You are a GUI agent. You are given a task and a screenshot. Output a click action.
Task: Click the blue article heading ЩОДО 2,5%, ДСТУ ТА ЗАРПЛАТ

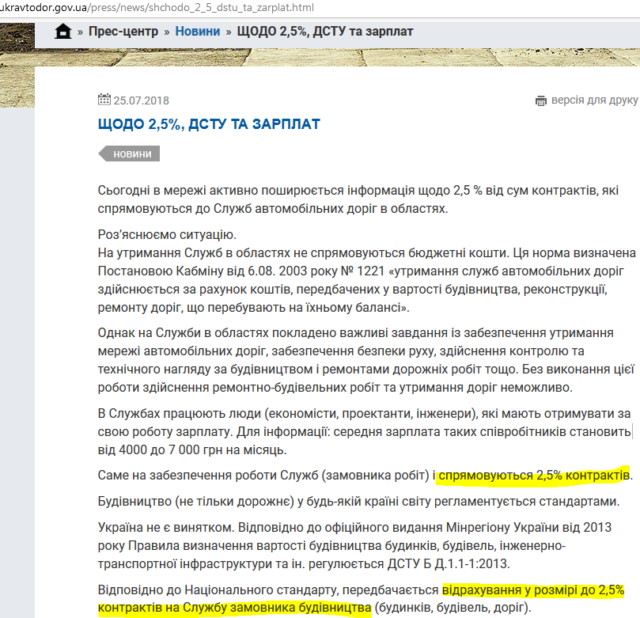pos(209,123)
